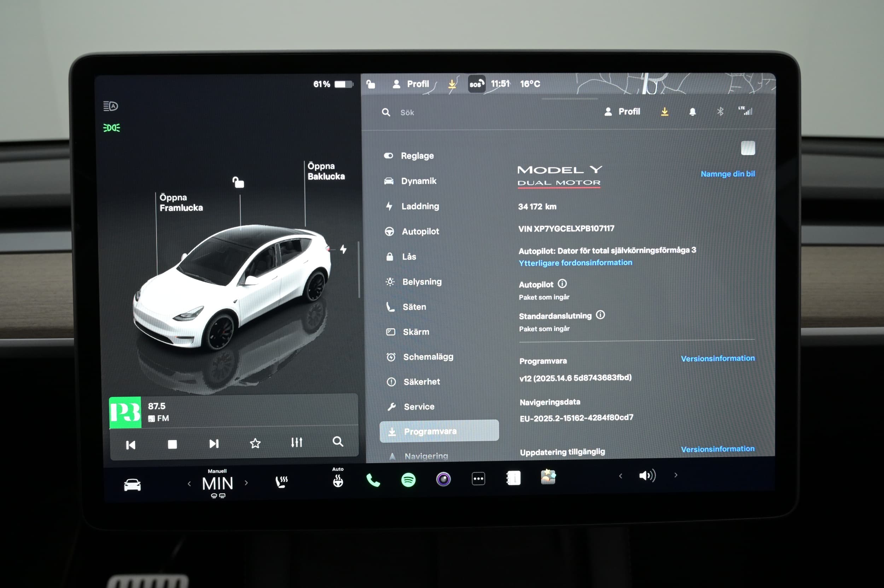Open seat heating control icon

[x=281, y=482]
